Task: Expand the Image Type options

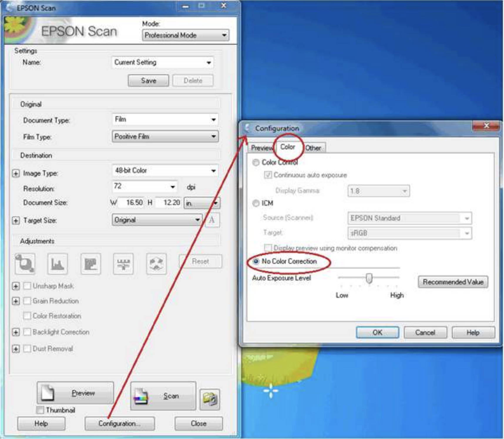Action: click(16, 173)
